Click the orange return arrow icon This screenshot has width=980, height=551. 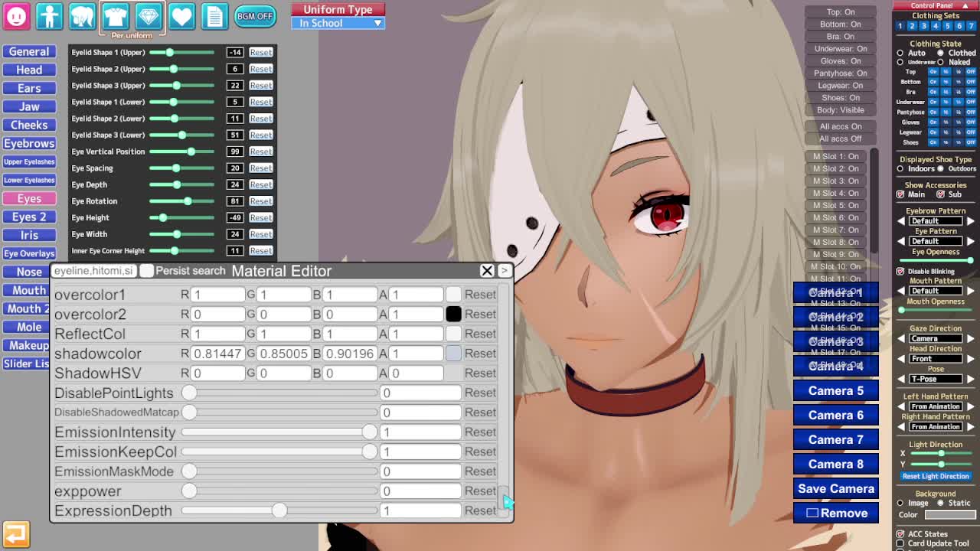tap(15, 533)
